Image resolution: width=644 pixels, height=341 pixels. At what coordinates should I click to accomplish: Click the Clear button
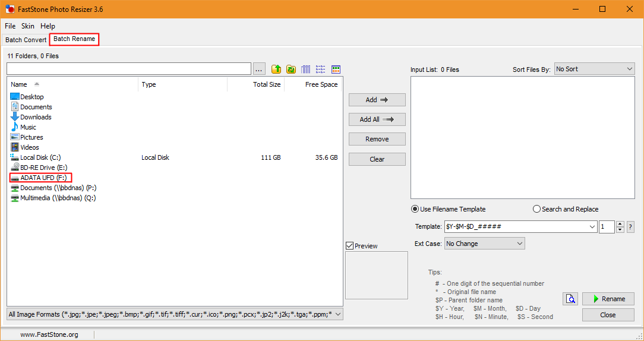tap(377, 159)
